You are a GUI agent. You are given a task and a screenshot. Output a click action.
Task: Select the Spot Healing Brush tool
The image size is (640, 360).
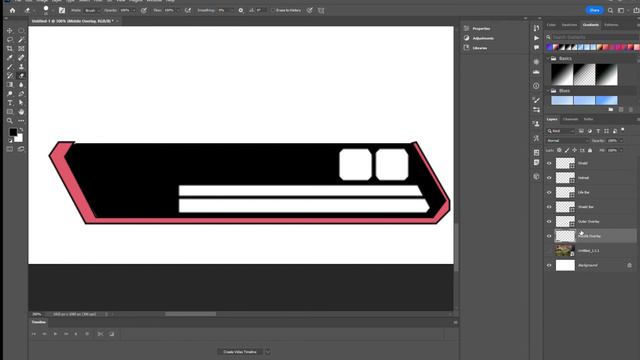pos(21,58)
